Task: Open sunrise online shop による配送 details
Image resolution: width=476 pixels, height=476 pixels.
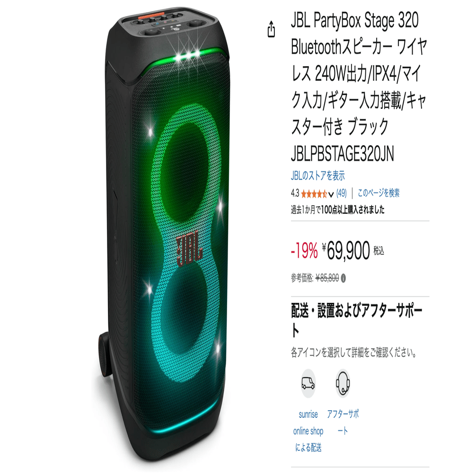Action: tap(308, 431)
